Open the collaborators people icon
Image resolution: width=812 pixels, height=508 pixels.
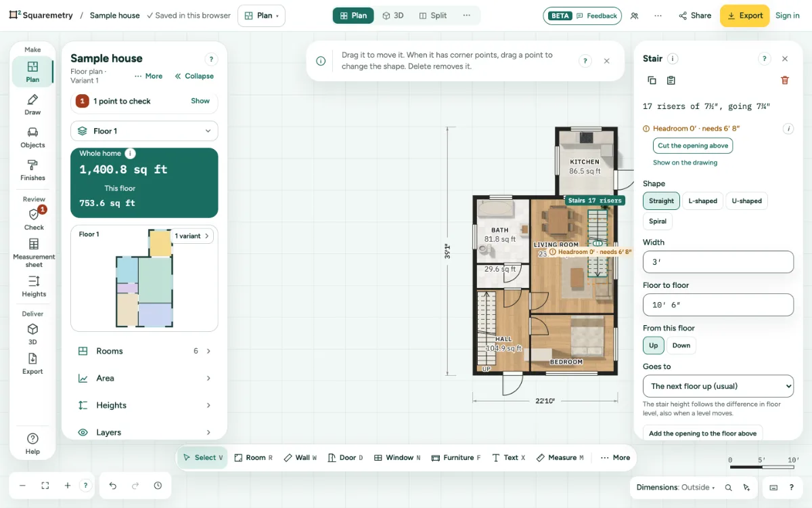pos(634,16)
